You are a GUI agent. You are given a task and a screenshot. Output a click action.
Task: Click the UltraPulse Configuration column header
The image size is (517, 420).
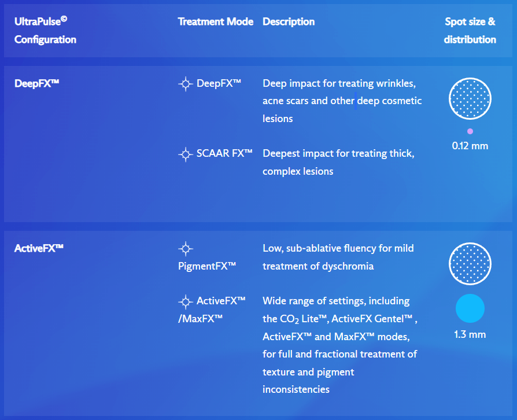point(45,31)
